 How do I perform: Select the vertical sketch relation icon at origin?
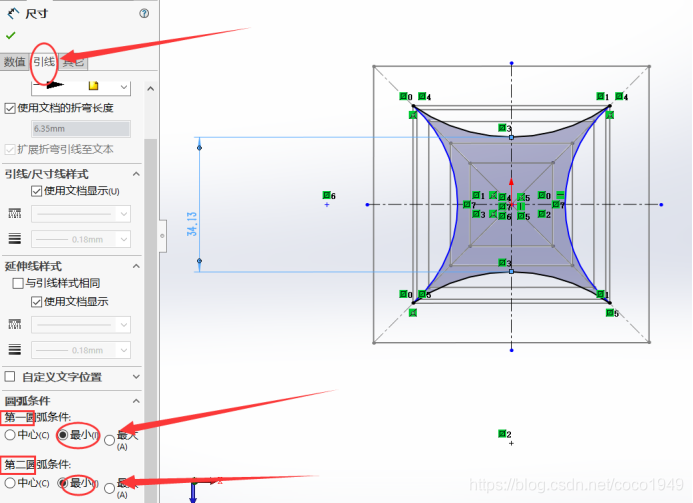[x=521, y=206]
